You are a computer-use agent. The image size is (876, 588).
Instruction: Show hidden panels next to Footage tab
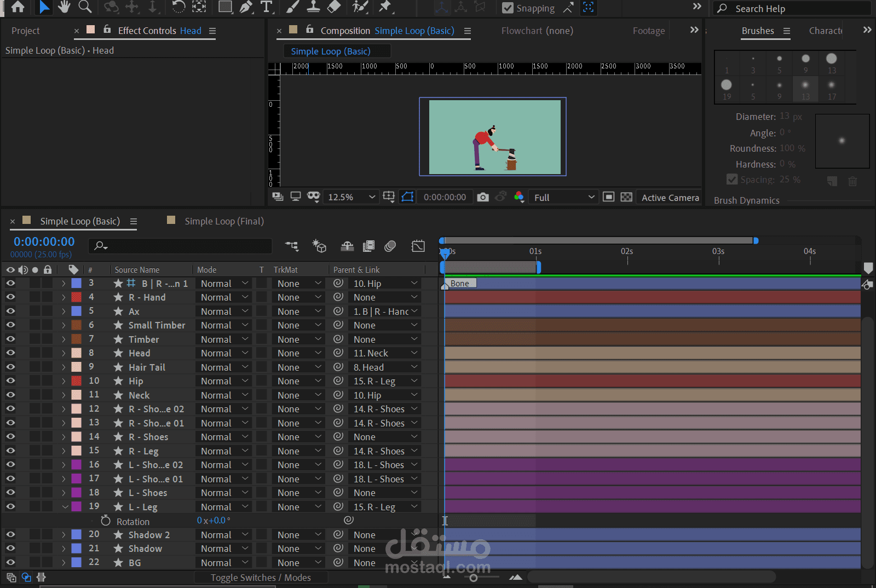694,30
